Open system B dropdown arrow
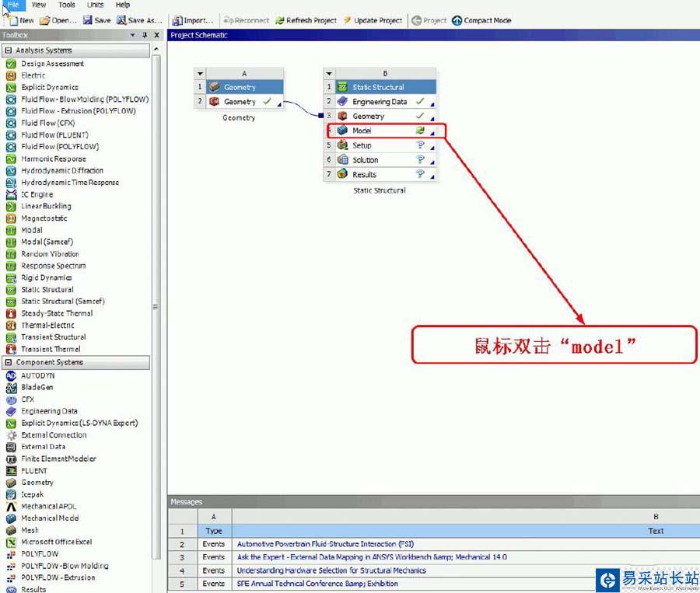 point(329,74)
